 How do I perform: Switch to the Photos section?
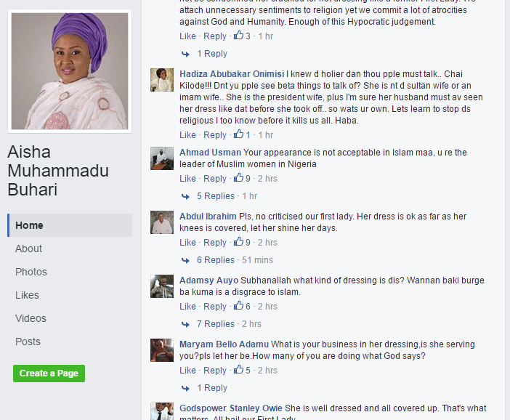click(31, 272)
